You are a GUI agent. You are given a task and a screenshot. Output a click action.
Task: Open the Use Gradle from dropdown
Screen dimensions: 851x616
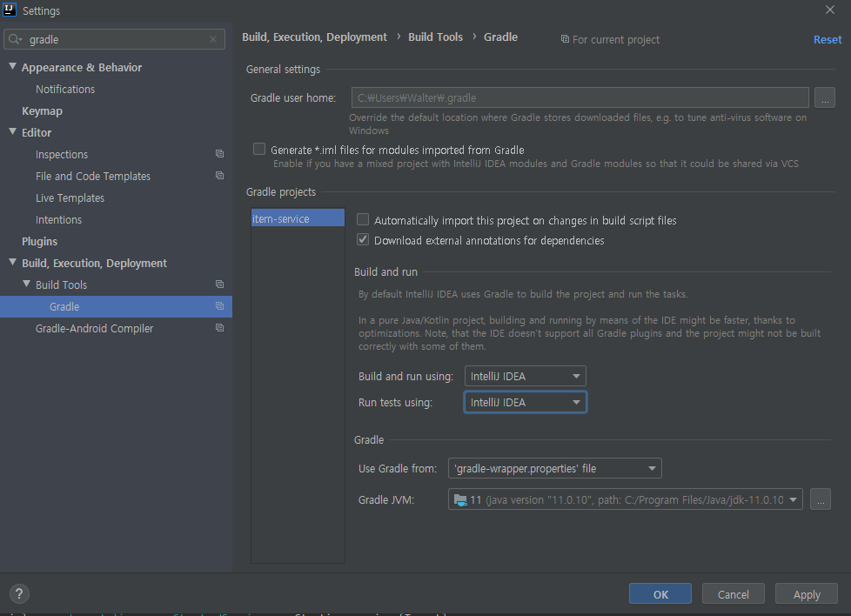pos(554,468)
